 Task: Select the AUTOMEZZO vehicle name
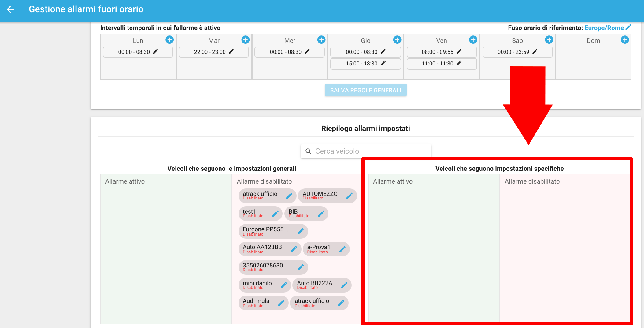coord(320,194)
